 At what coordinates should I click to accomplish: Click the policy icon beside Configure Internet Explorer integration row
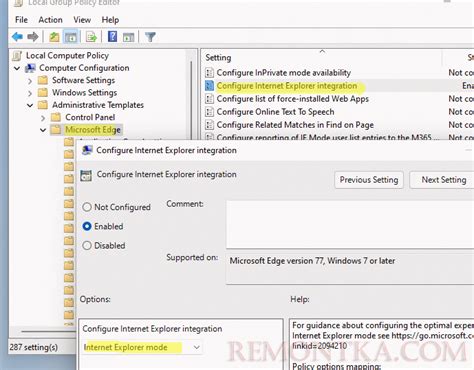coord(209,86)
